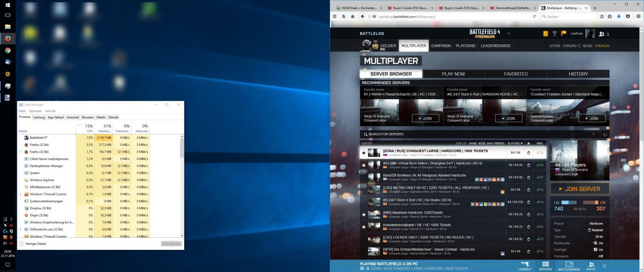Open Pocket icon in Firefox toolbar
Screen dimensions: 644x272
[627, 17]
